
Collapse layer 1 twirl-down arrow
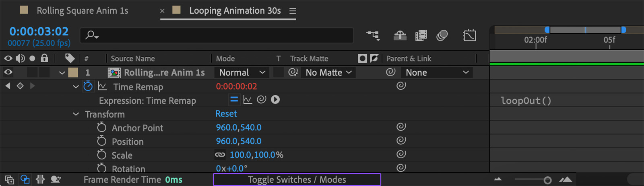coord(62,73)
